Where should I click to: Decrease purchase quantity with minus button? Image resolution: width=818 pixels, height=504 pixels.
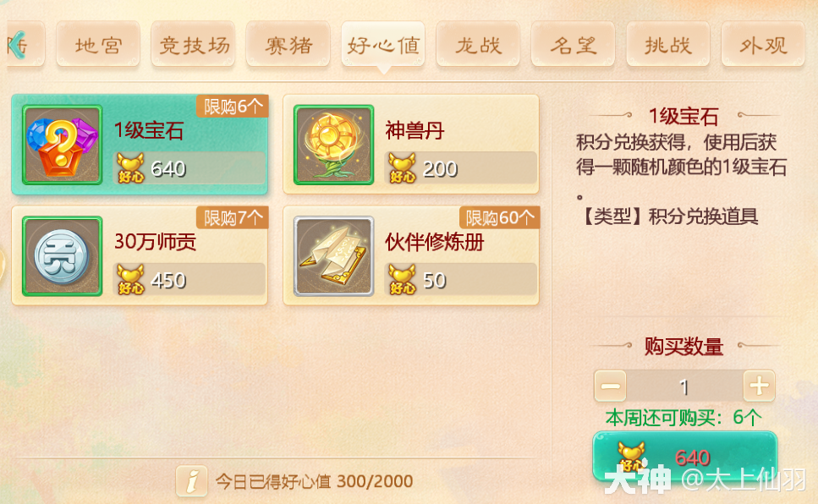[611, 386]
